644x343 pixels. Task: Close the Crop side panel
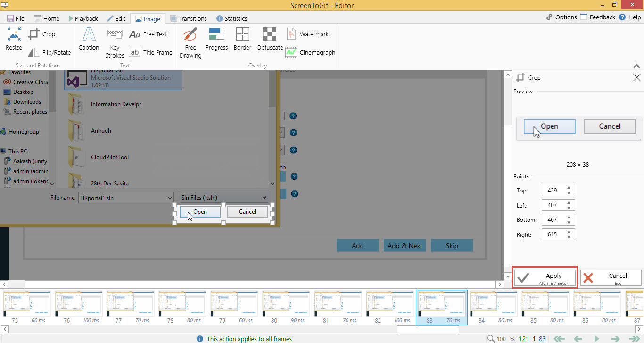636,78
